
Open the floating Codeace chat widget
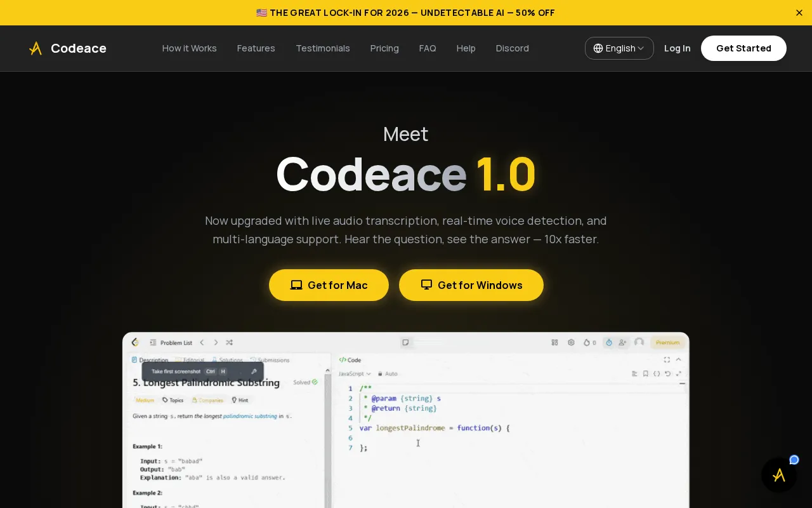coord(779,475)
